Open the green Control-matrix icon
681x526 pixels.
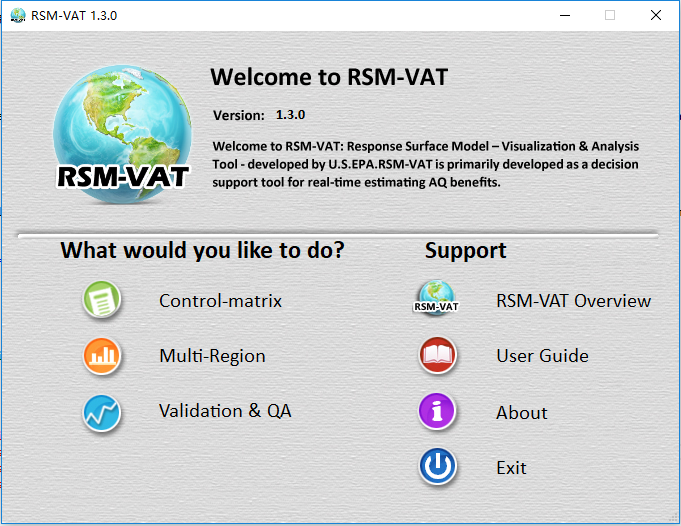pyautogui.click(x=102, y=300)
